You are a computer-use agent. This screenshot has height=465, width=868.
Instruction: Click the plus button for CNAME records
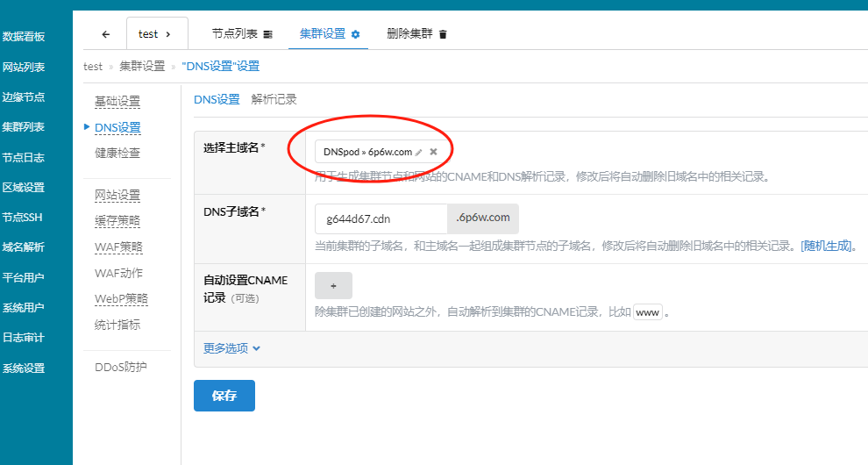pyautogui.click(x=333, y=286)
